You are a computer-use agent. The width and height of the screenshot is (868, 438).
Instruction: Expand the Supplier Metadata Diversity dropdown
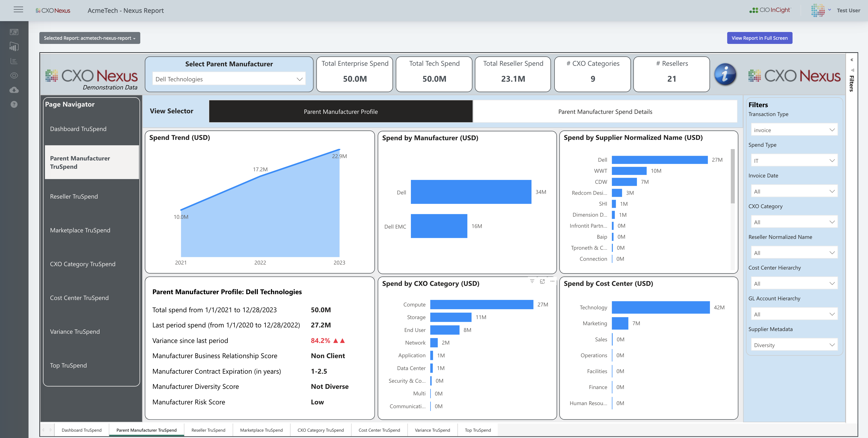[x=794, y=345]
